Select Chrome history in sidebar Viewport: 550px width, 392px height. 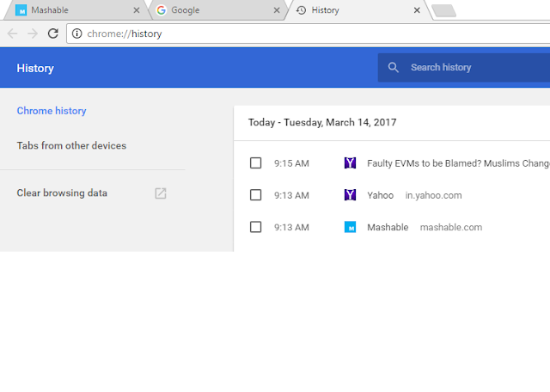52,111
